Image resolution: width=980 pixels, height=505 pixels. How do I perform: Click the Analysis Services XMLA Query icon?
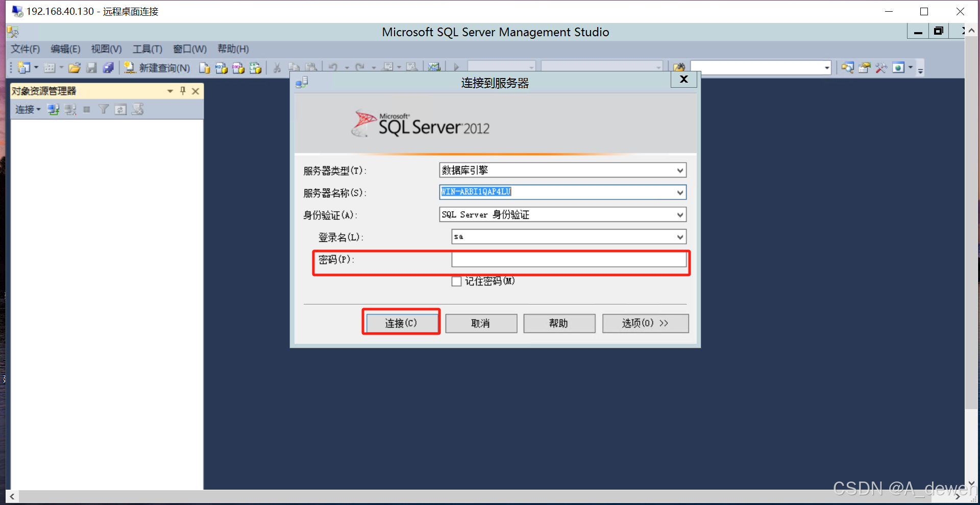[x=255, y=67]
